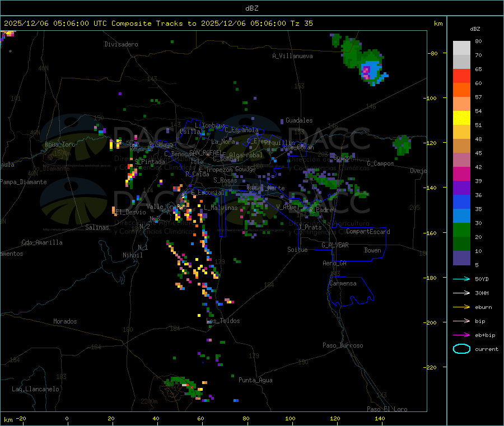Click the '-80' tick on the vertical km axis
This screenshot has height=426, width=504.
point(434,53)
